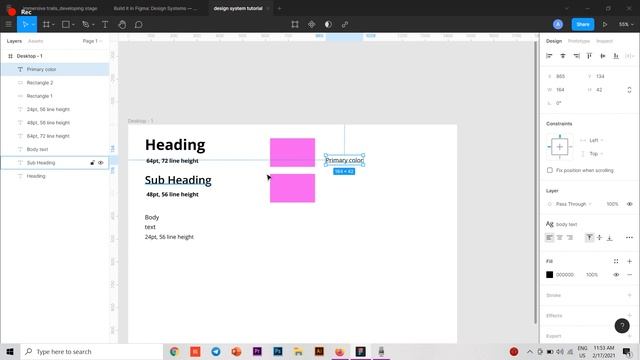Click Align top icon
The width and height of the screenshot is (640, 360).
pos(589,56)
